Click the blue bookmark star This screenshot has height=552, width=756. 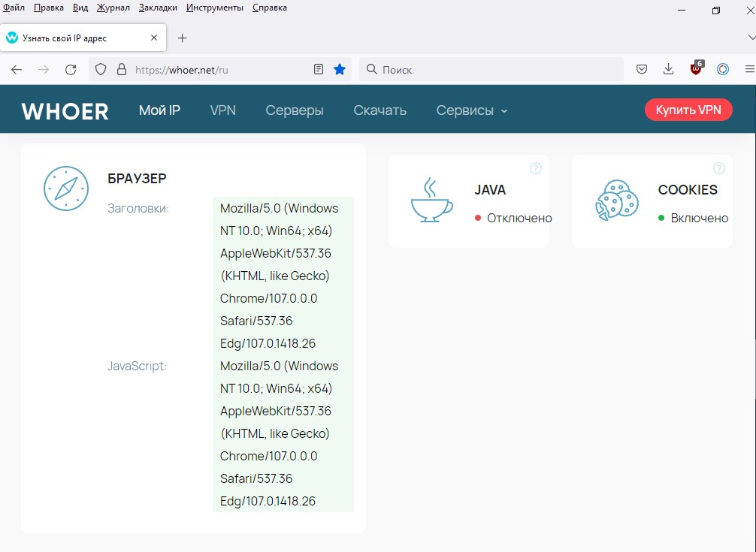[340, 70]
